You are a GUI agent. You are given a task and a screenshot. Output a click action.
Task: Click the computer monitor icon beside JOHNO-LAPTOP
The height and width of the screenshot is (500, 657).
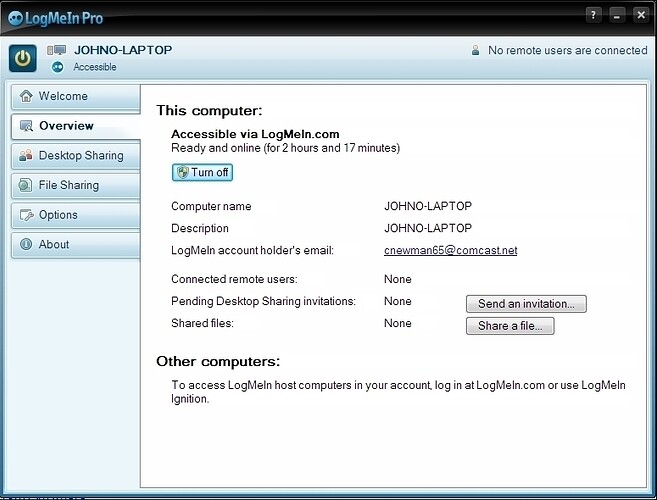(x=57, y=51)
